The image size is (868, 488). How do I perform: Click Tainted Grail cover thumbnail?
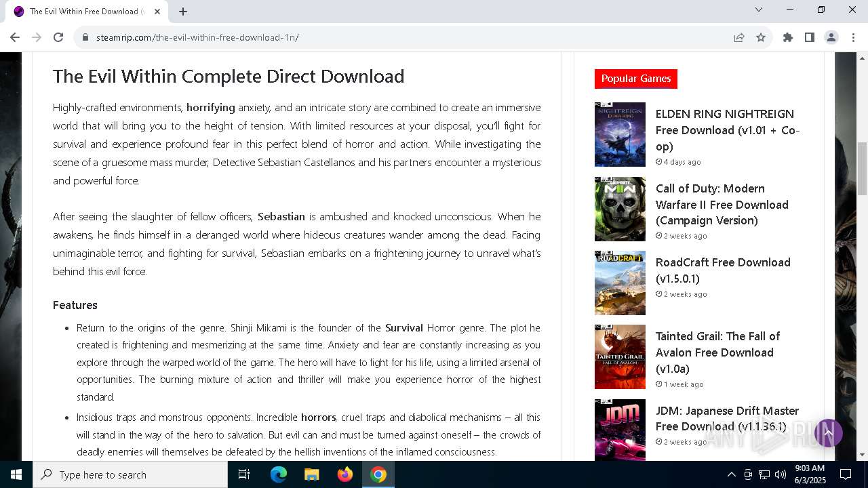620,357
